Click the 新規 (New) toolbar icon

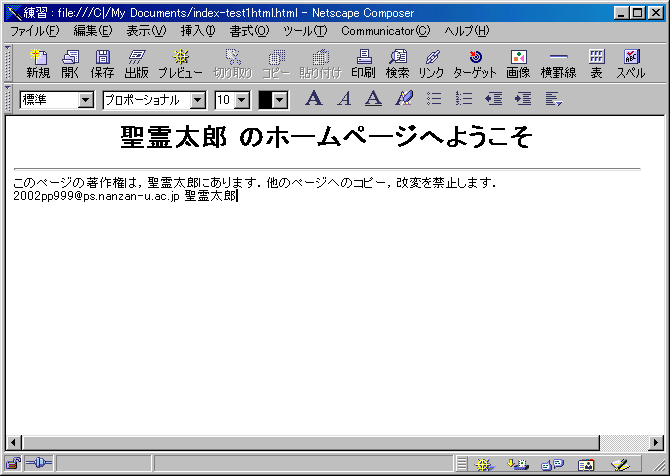(x=38, y=63)
